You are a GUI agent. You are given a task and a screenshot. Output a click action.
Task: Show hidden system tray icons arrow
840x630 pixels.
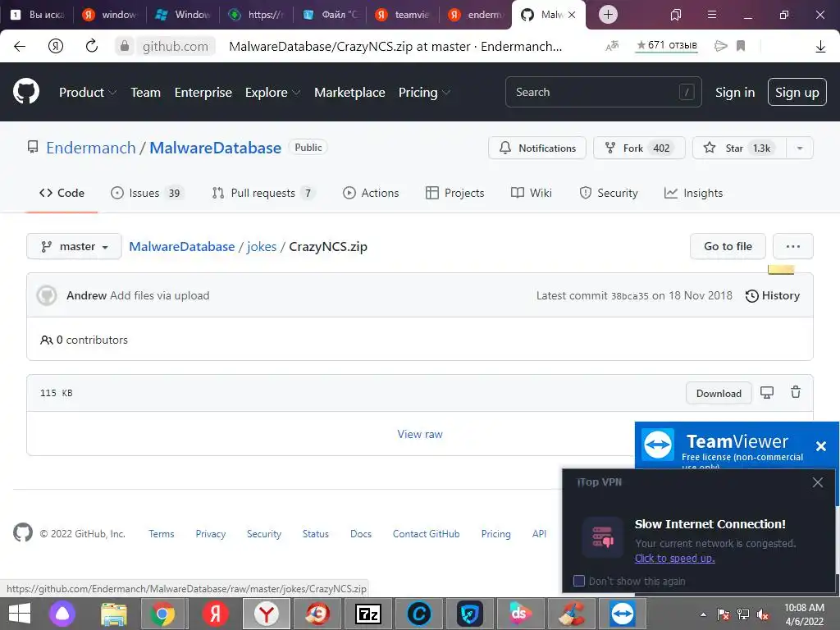pyautogui.click(x=703, y=614)
